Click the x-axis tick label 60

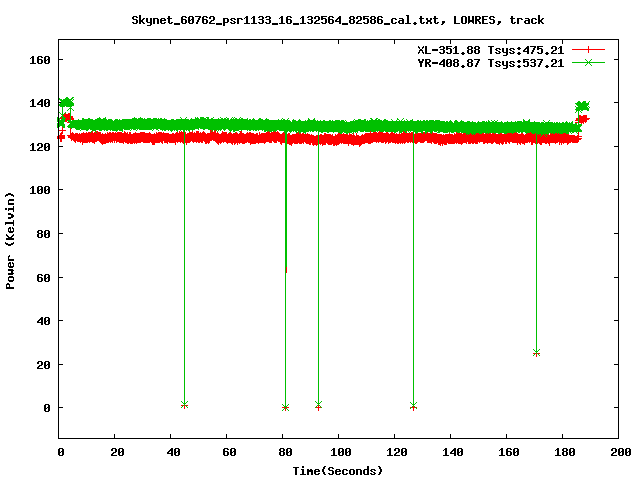click(x=229, y=452)
